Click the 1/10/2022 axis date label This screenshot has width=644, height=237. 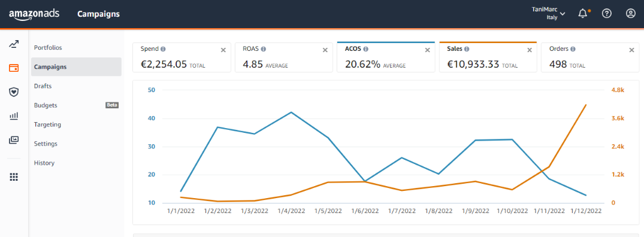(x=512, y=211)
